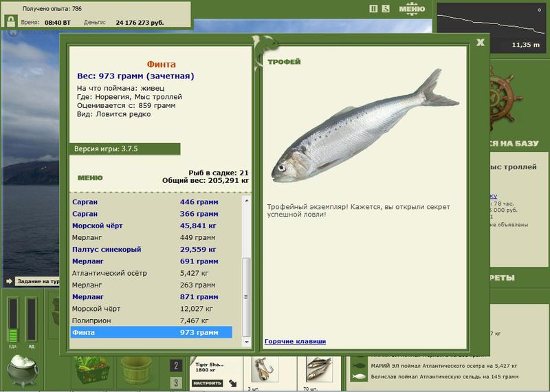Close the trophy window with X
This screenshot has width=550, height=392.
[x=480, y=43]
